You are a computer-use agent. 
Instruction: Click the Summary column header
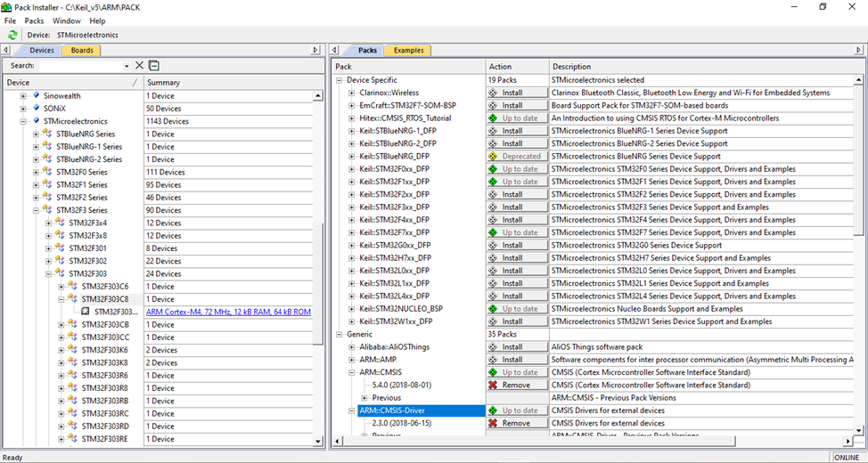(x=233, y=83)
